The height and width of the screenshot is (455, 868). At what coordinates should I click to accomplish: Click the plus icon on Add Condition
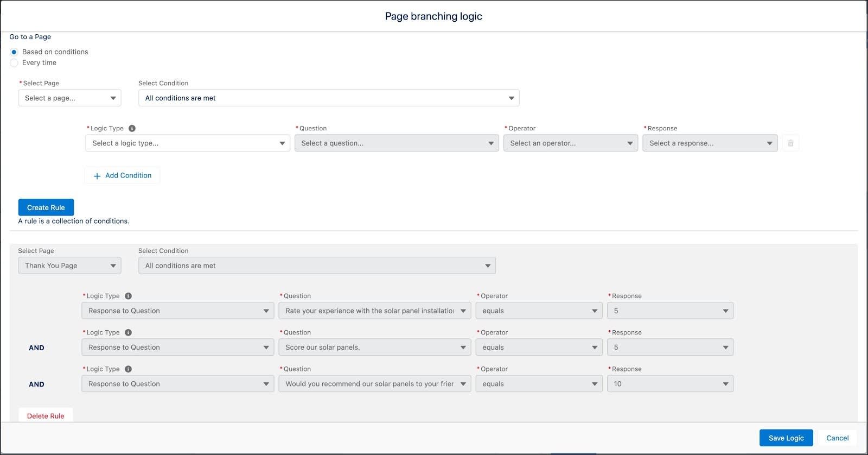pos(97,176)
